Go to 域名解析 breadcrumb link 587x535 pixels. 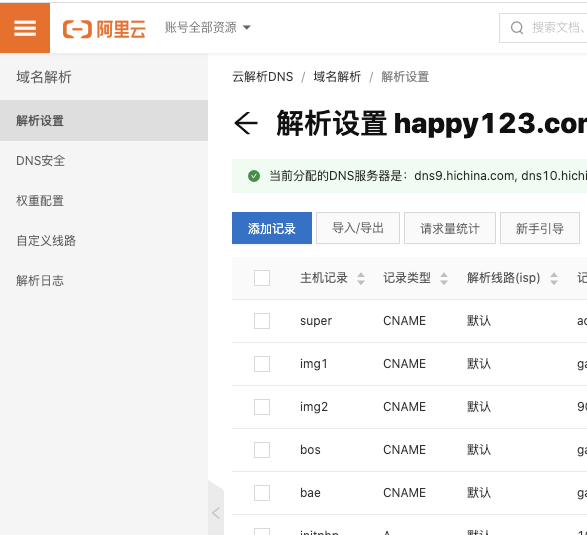point(337,77)
